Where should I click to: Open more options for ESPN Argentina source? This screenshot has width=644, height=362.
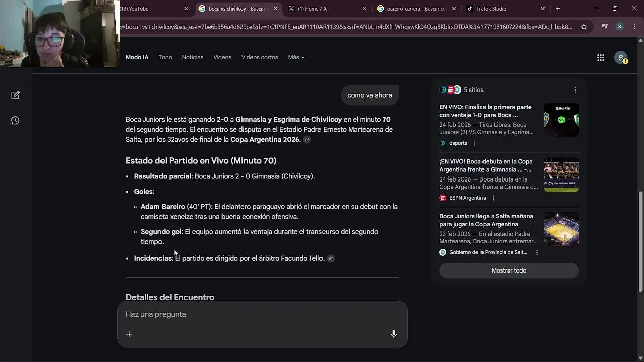click(x=493, y=198)
